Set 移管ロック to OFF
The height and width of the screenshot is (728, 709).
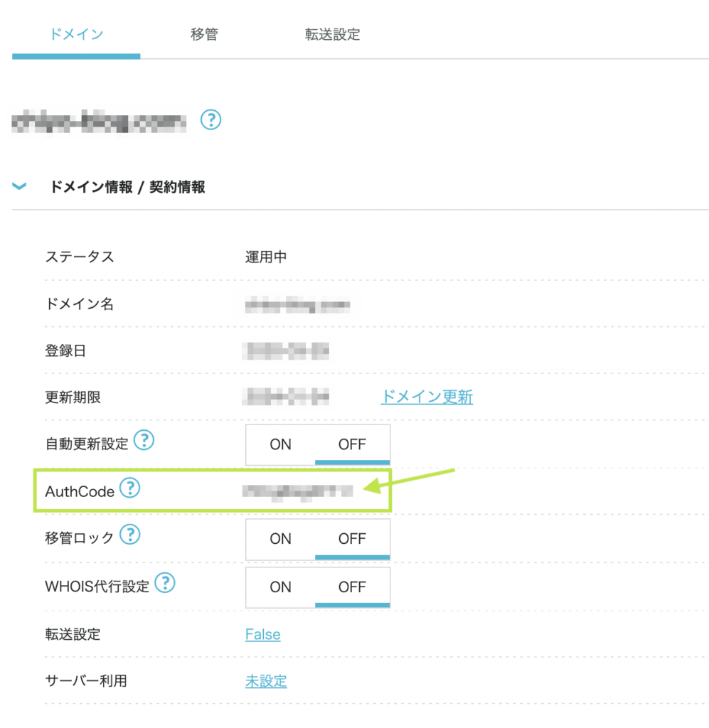point(352,539)
